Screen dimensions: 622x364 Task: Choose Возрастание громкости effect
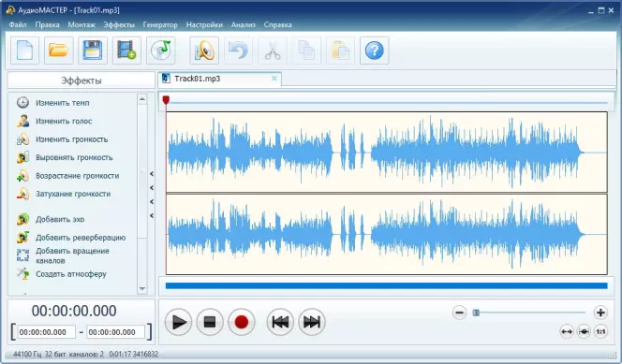click(78, 176)
